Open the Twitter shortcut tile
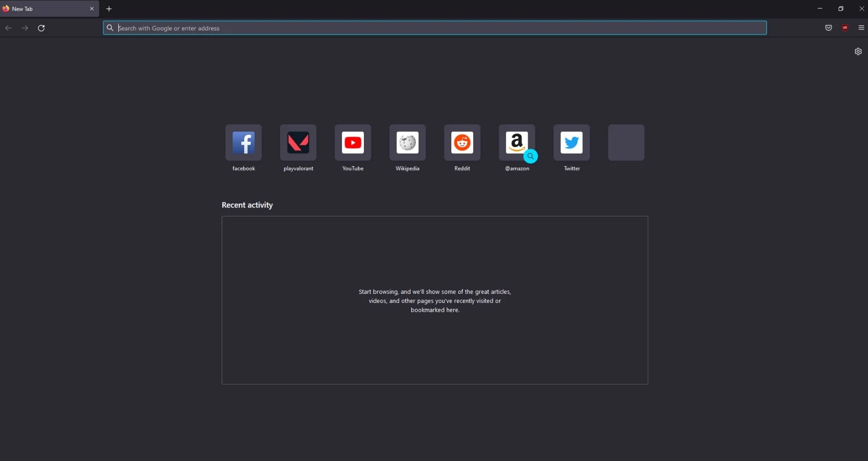Image resolution: width=868 pixels, height=461 pixels. click(x=572, y=143)
